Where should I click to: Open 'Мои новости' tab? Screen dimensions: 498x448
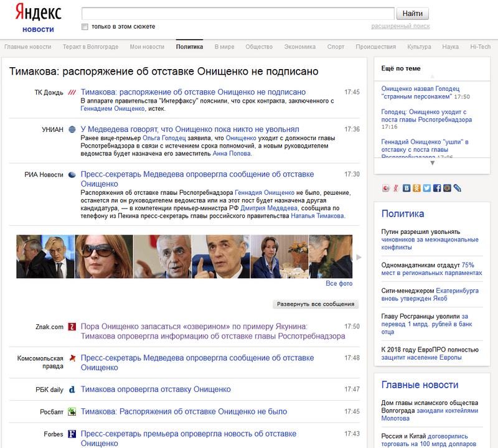coord(147,47)
